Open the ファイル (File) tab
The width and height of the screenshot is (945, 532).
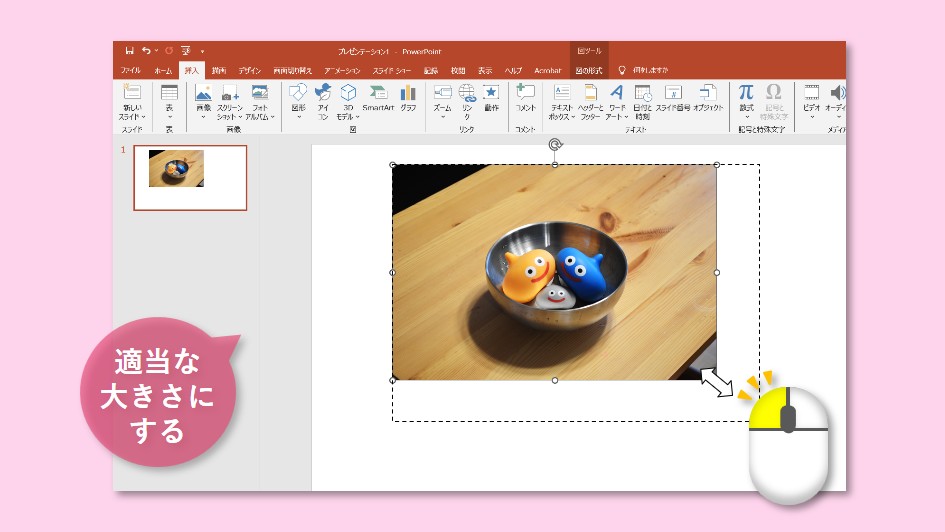tap(130, 70)
